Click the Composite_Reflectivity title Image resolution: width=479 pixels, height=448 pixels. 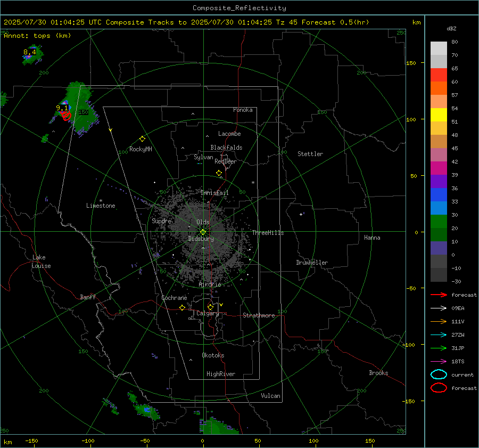coord(240,8)
